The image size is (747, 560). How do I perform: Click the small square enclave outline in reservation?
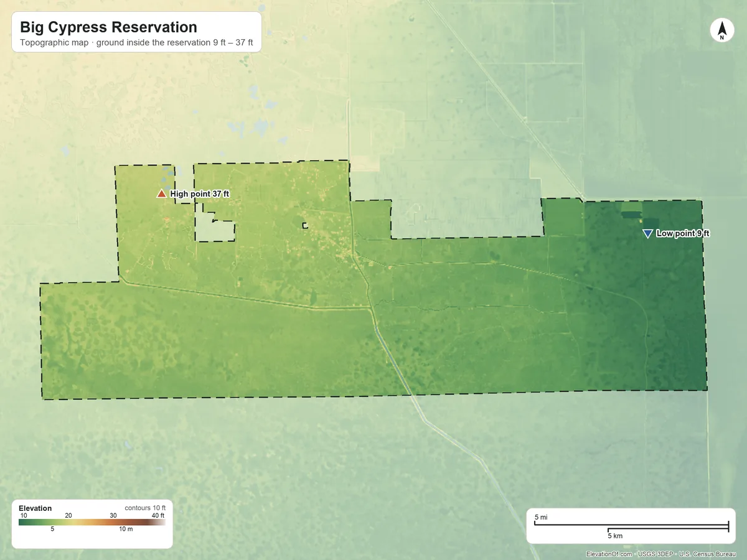pos(305,225)
